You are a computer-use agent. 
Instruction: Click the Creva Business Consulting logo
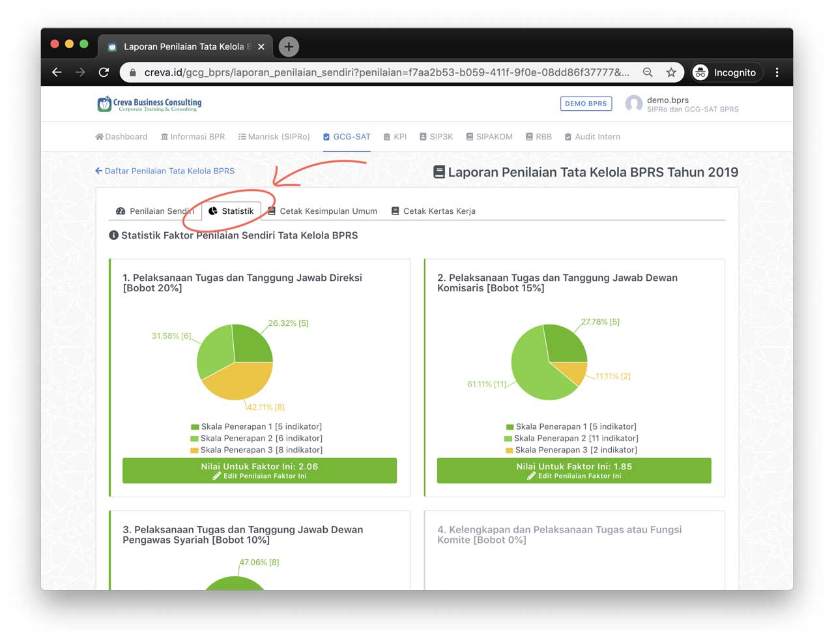pos(149,104)
